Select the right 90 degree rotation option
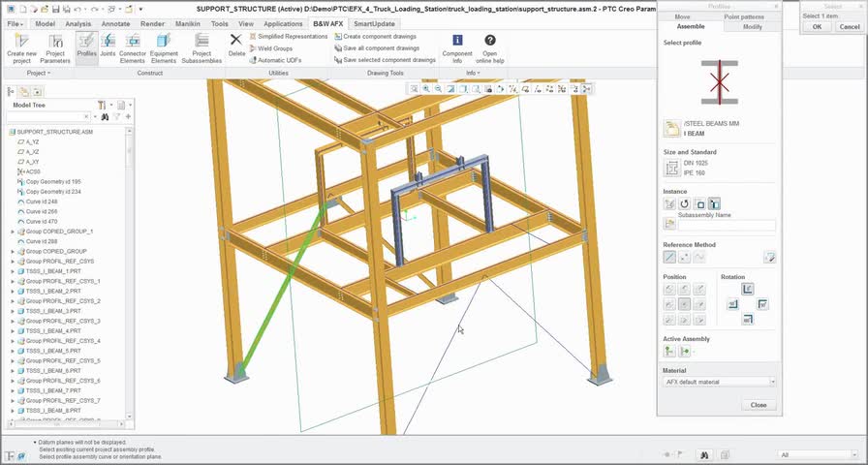This screenshot has width=868, height=465. (762, 304)
